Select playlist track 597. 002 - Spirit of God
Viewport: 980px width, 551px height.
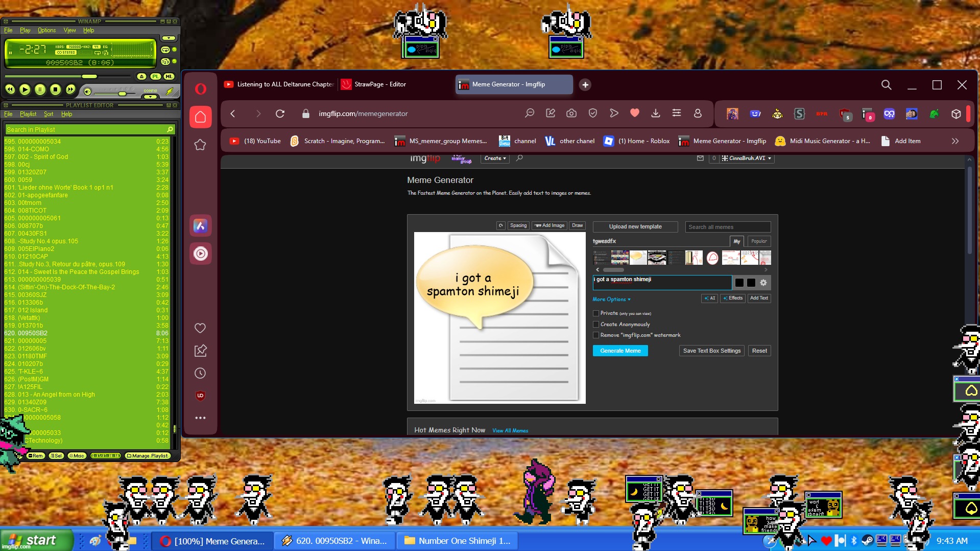click(86, 157)
